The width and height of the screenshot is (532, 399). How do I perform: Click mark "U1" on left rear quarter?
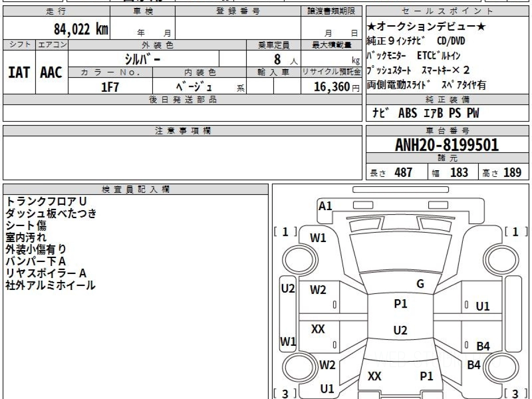327,389
